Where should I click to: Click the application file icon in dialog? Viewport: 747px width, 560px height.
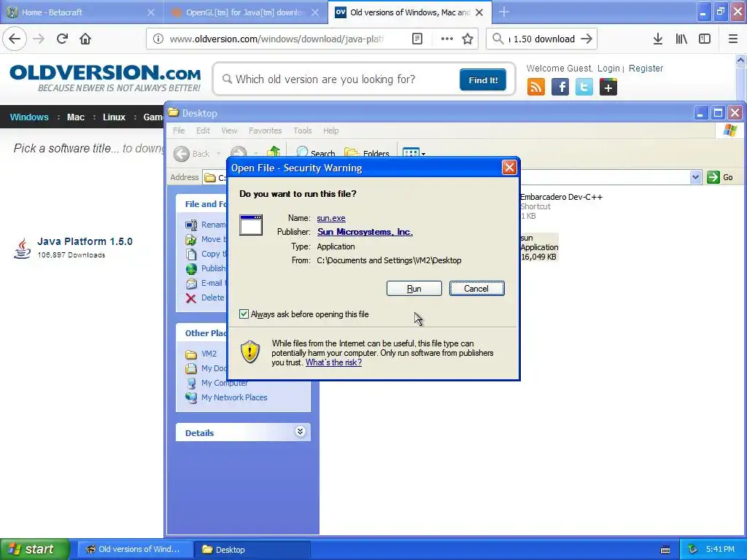251,225
